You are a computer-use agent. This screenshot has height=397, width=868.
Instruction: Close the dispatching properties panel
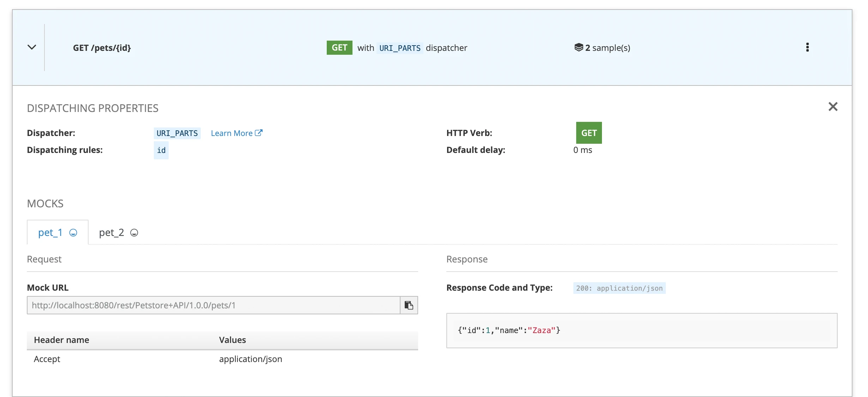click(833, 107)
